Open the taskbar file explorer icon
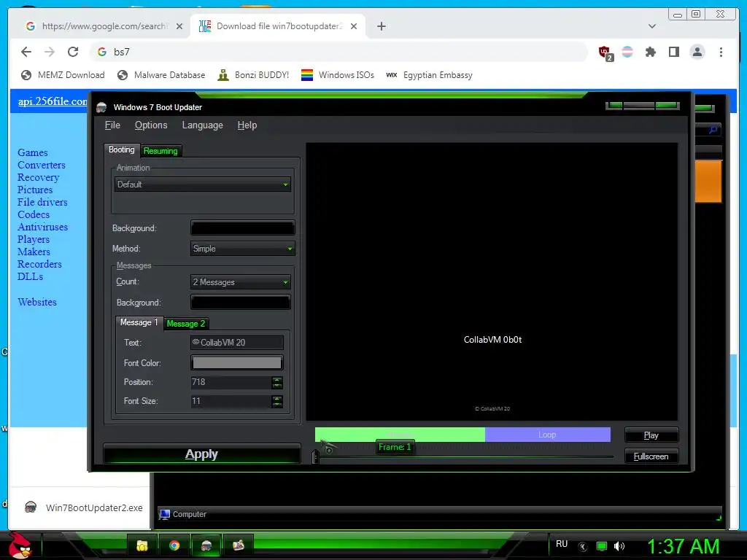This screenshot has width=747, height=560. click(142, 545)
